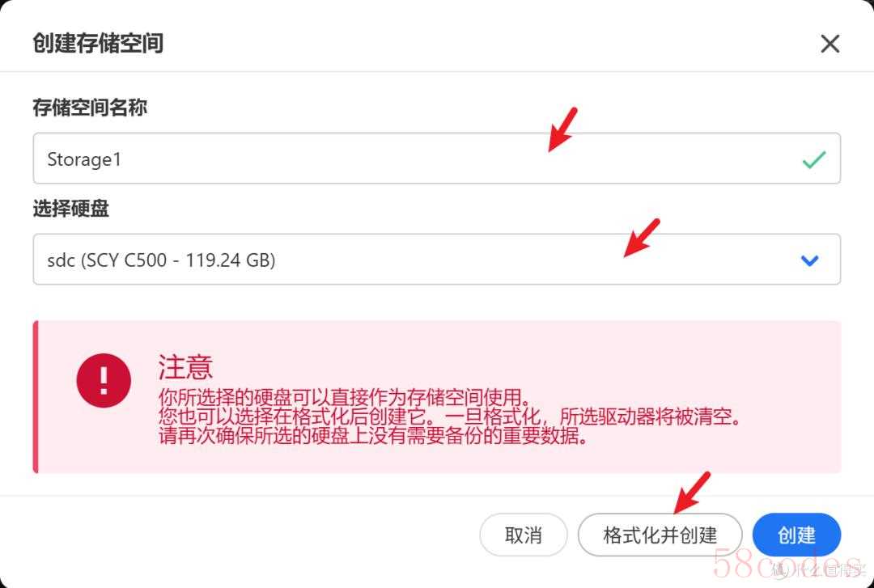Image resolution: width=874 pixels, height=588 pixels.
Task: Click the warning line 你所选择的硬盘可以直接作为存储空间使用
Action: click(344, 397)
